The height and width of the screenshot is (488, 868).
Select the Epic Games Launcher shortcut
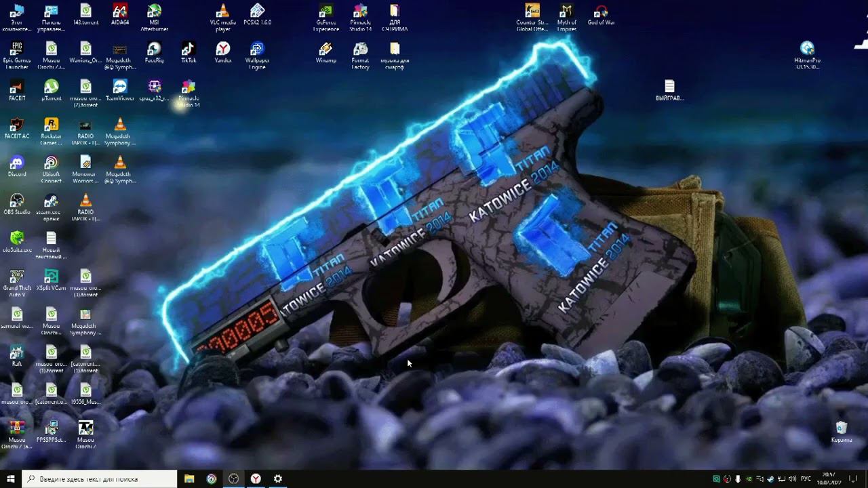point(17,56)
